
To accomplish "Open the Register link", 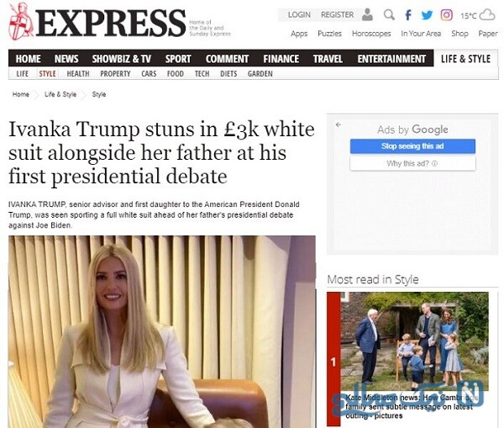I will pyautogui.click(x=337, y=15).
